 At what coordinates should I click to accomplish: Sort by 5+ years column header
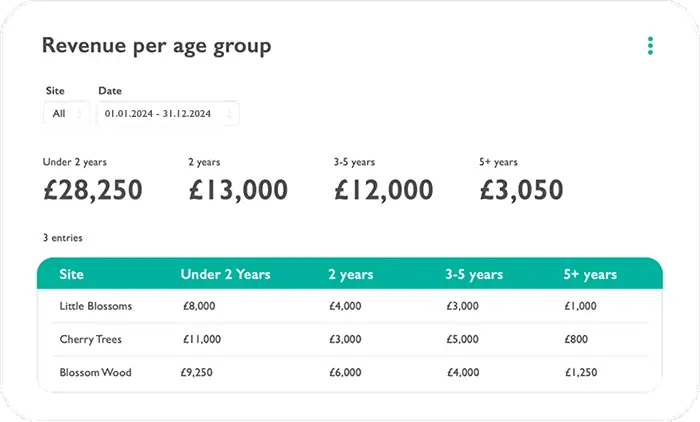[590, 274]
